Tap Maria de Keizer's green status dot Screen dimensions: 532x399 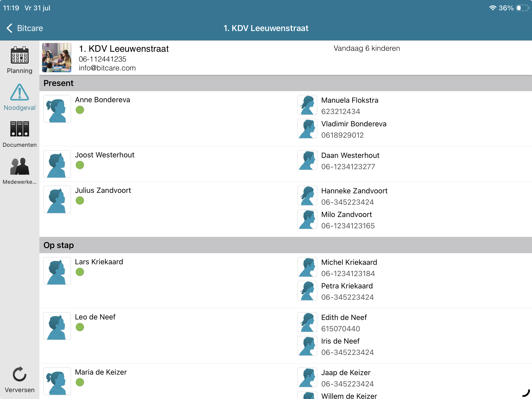80,382
